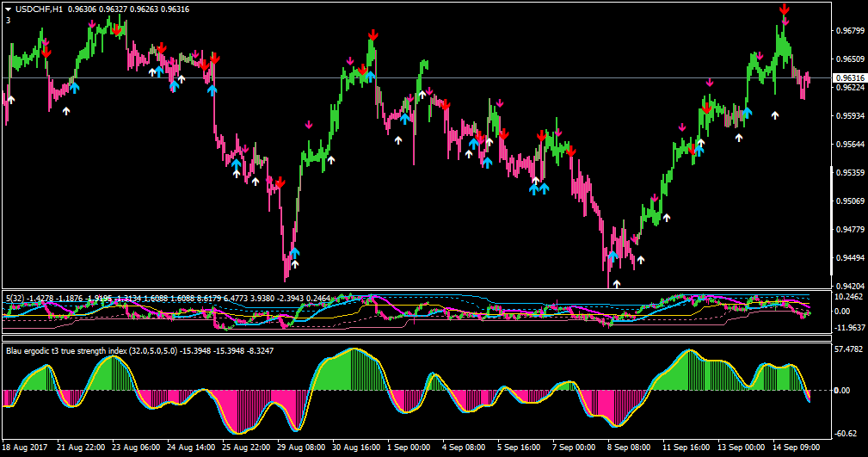
Task: Click the -60.62 scale value of the oscillator
Action: coord(846,434)
